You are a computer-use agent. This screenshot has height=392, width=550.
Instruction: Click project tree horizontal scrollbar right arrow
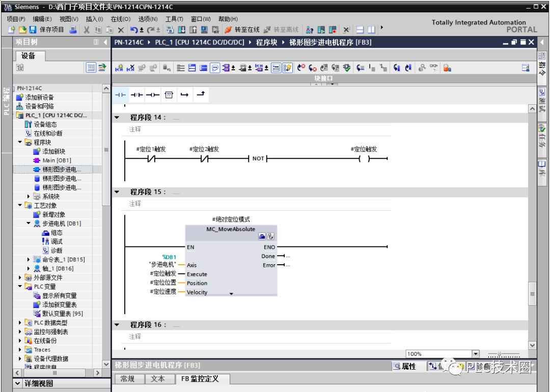[98, 373]
